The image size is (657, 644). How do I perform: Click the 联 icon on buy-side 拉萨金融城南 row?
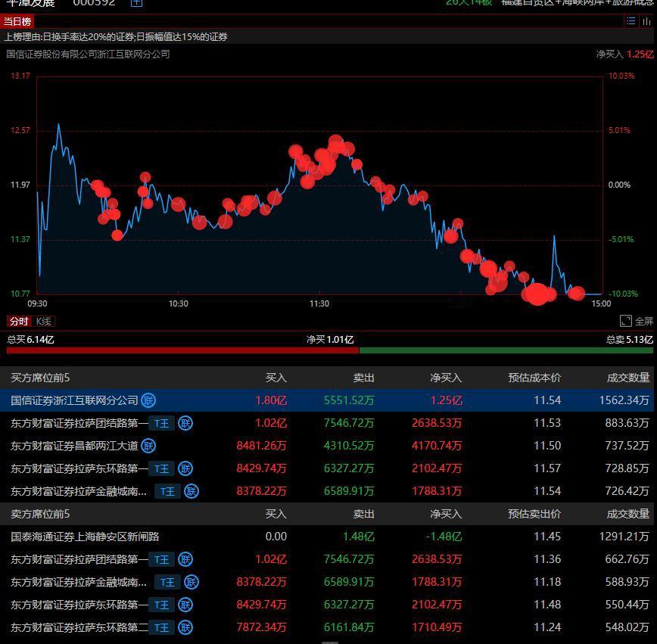point(191,491)
